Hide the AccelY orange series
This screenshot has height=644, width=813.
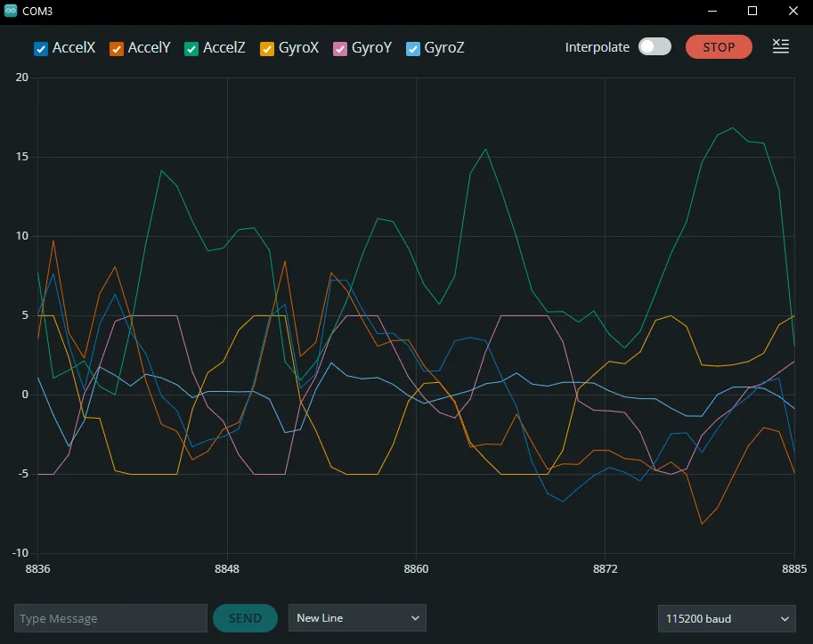[x=116, y=48]
